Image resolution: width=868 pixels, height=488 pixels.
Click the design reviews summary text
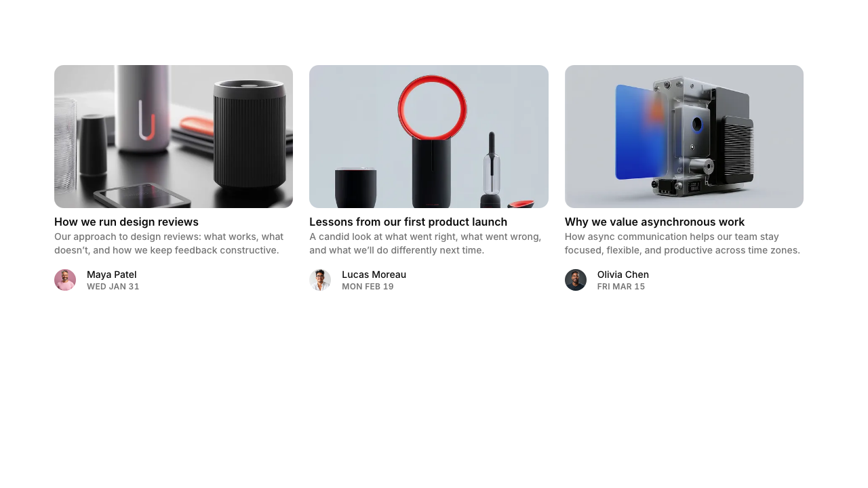[x=169, y=243]
